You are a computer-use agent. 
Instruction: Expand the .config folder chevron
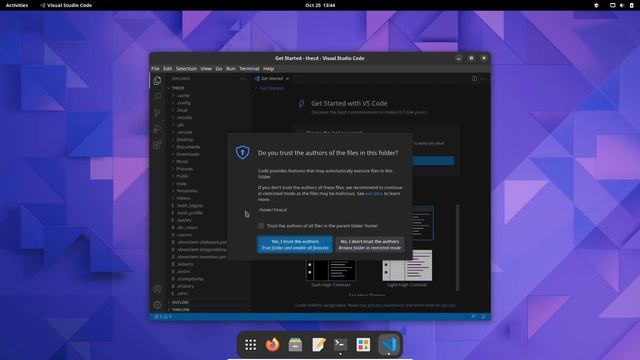pyautogui.click(x=173, y=103)
